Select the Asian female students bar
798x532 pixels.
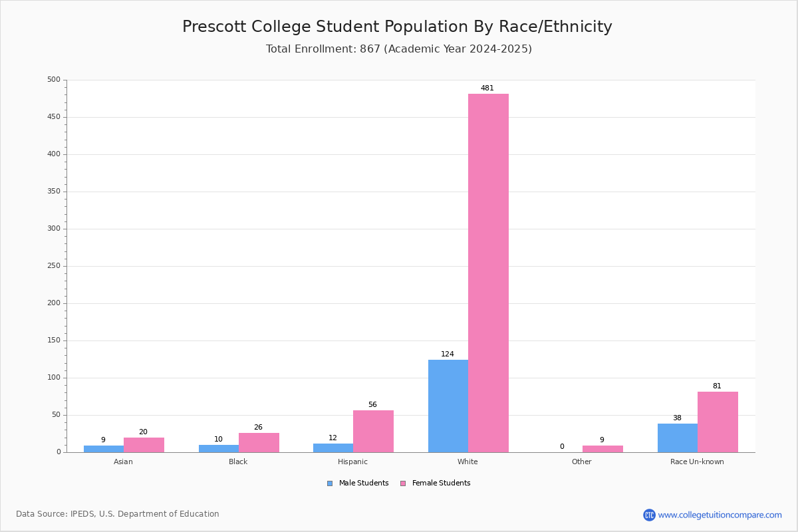tap(144, 445)
